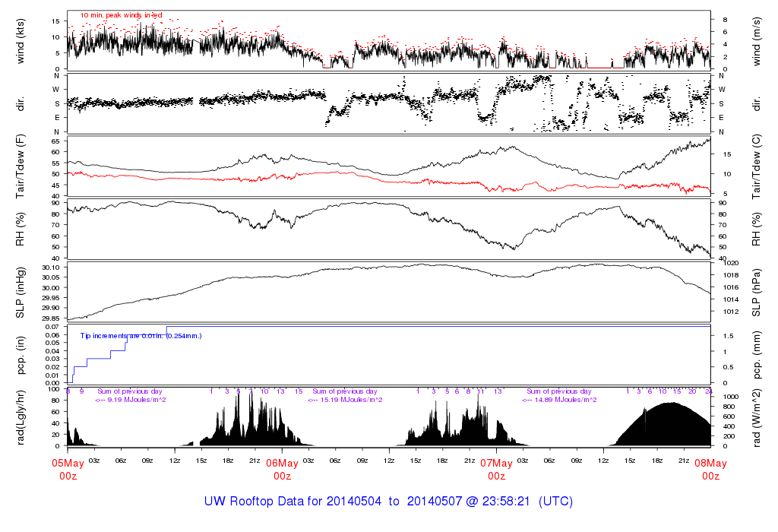The width and height of the screenshot is (778, 532).
Task: Click the '1020' hPa tick value
Action: 730,263
